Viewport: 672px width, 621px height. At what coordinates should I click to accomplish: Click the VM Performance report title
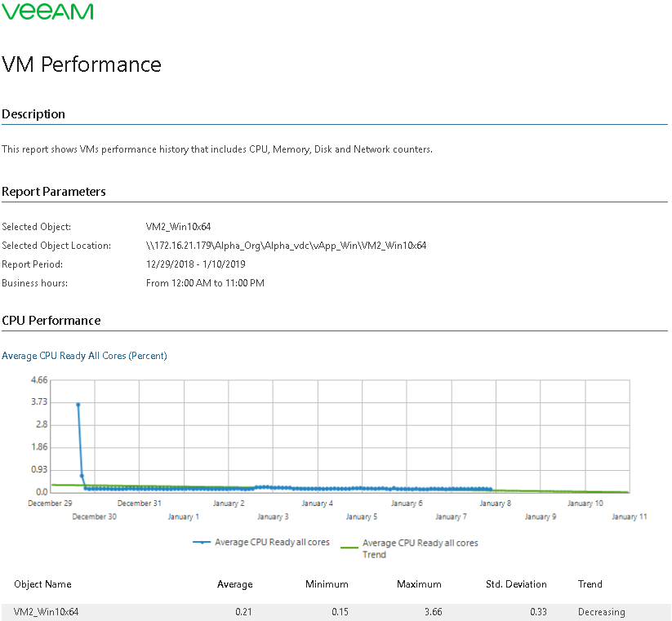[82, 64]
